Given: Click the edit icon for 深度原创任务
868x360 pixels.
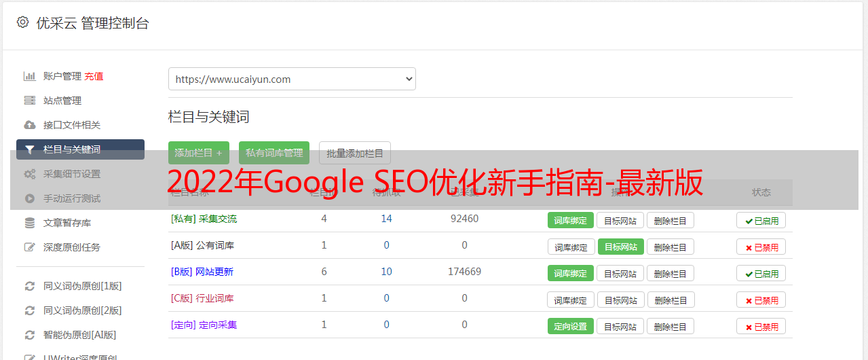Looking at the screenshot, I should [x=30, y=247].
